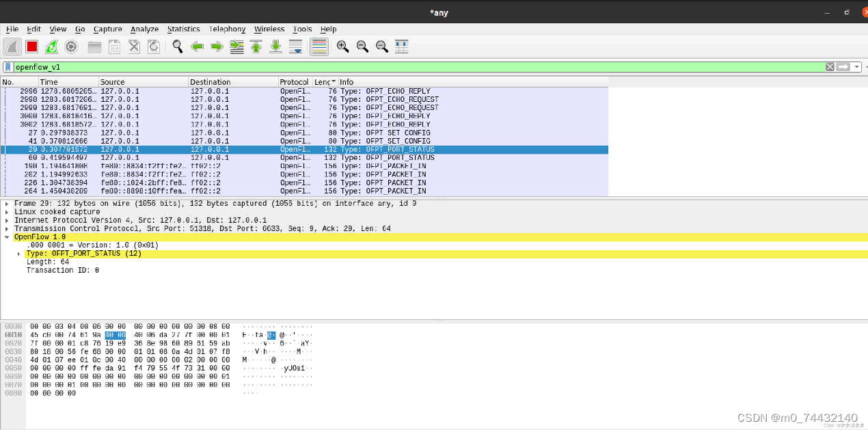This screenshot has height=430, width=868.
Task: Start a new packet capture
Action: [x=11, y=46]
